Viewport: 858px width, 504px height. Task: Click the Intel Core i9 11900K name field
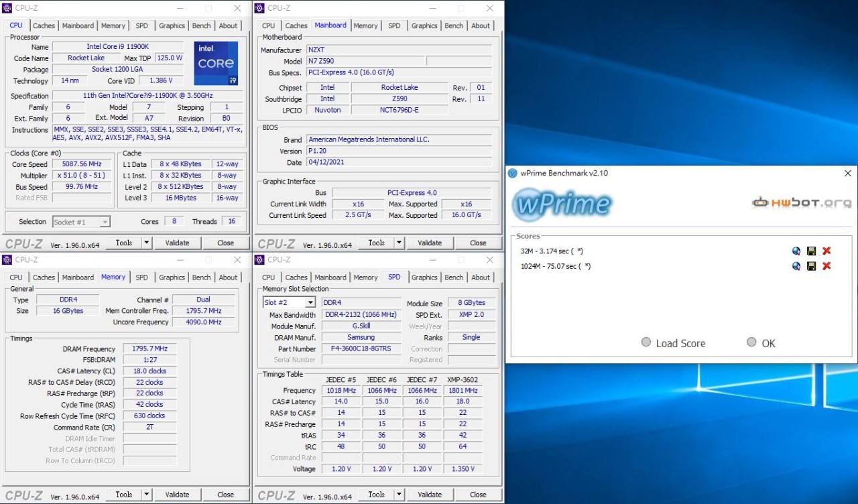(x=118, y=47)
